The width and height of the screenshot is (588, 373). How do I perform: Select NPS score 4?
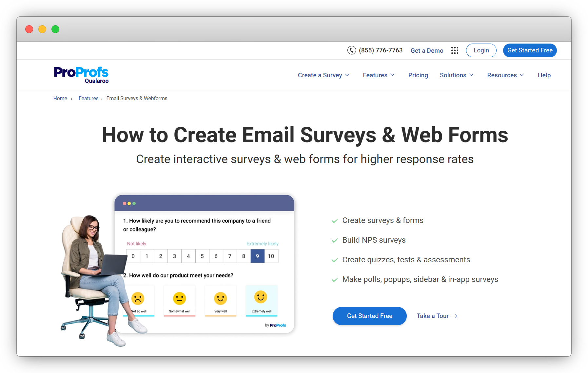pos(188,256)
